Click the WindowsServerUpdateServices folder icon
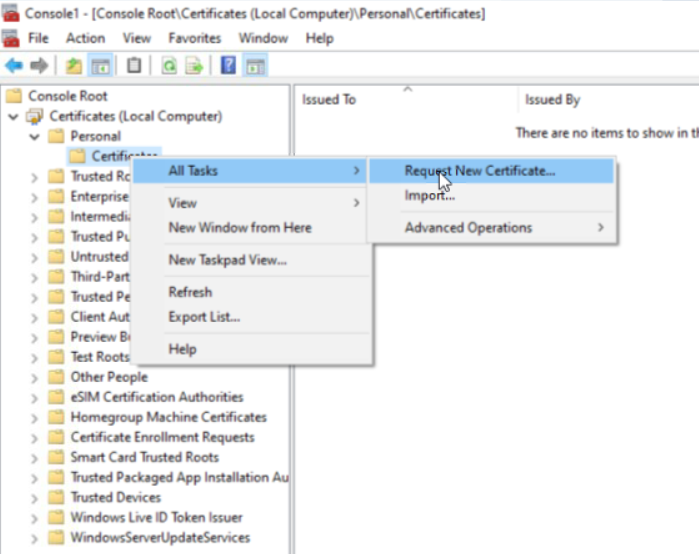This screenshot has height=554, width=699. (x=56, y=538)
